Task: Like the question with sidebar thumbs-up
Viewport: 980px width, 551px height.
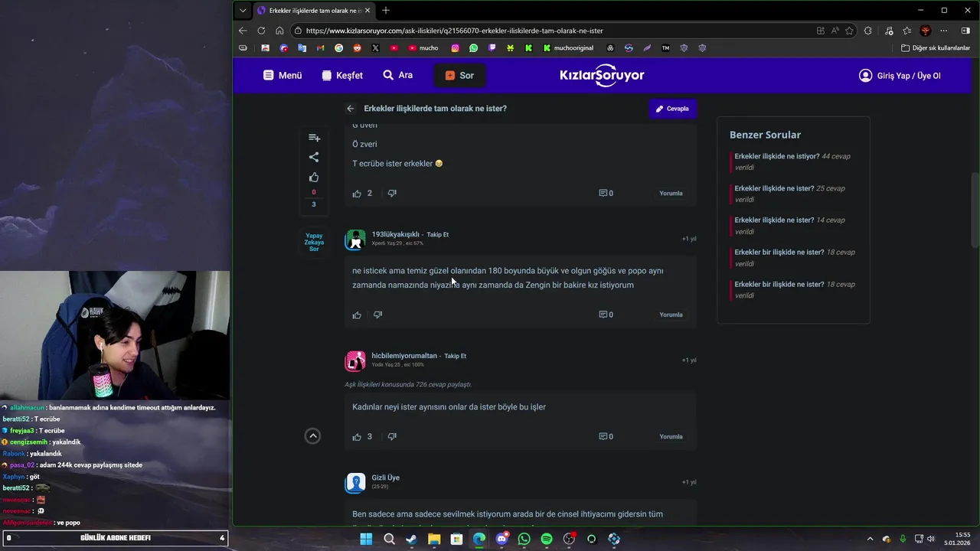Action: tap(314, 178)
